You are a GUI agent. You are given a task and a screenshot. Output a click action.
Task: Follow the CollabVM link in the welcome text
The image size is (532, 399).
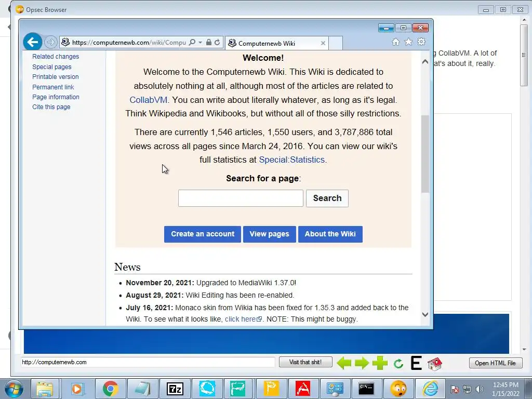tap(148, 100)
